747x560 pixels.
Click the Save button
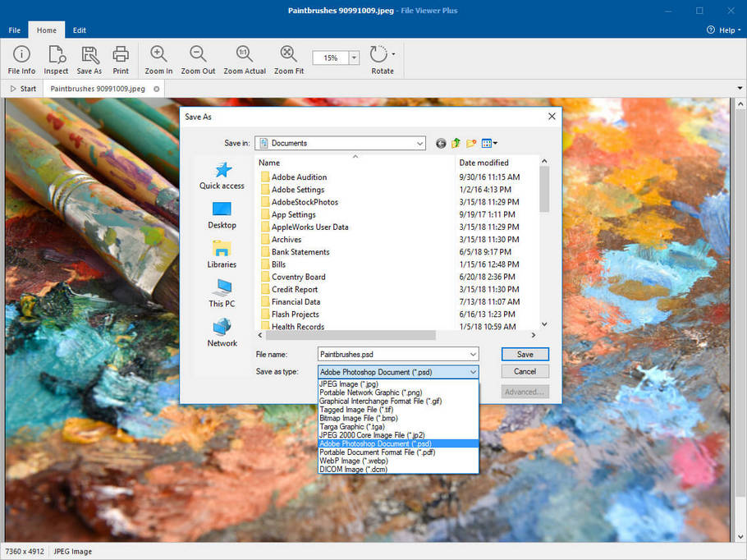tap(525, 354)
